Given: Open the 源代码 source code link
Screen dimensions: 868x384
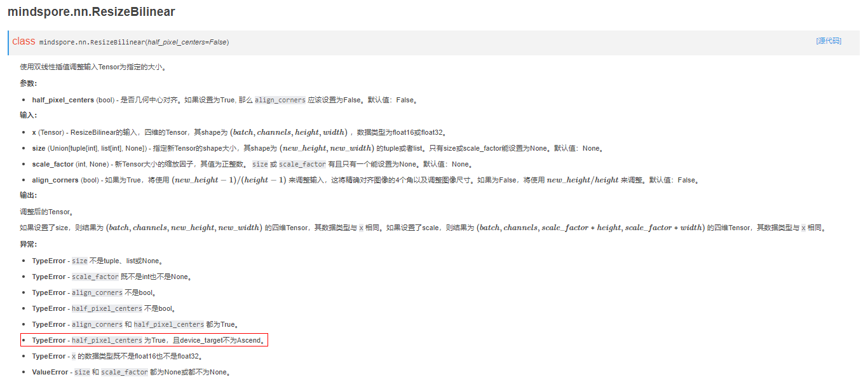Looking at the screenshot, I should pos(828,41).
